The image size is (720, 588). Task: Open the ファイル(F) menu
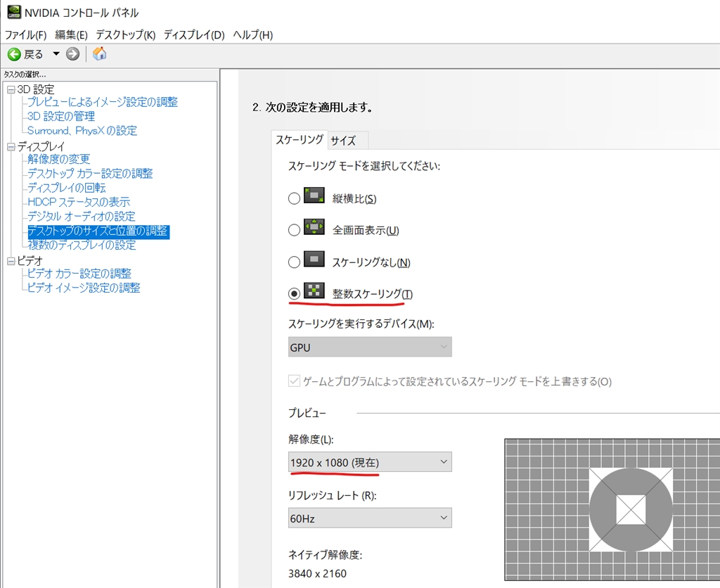26,35
